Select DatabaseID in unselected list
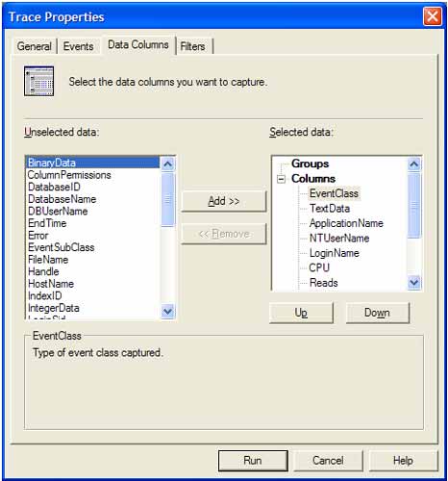448x481 pixels. coord(92,187)
